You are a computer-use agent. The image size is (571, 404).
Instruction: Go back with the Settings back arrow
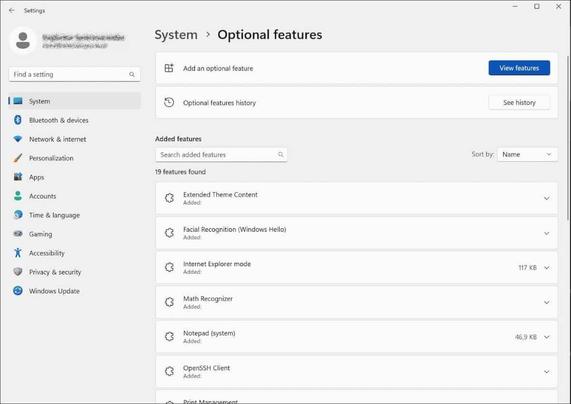tap(12, 11)
